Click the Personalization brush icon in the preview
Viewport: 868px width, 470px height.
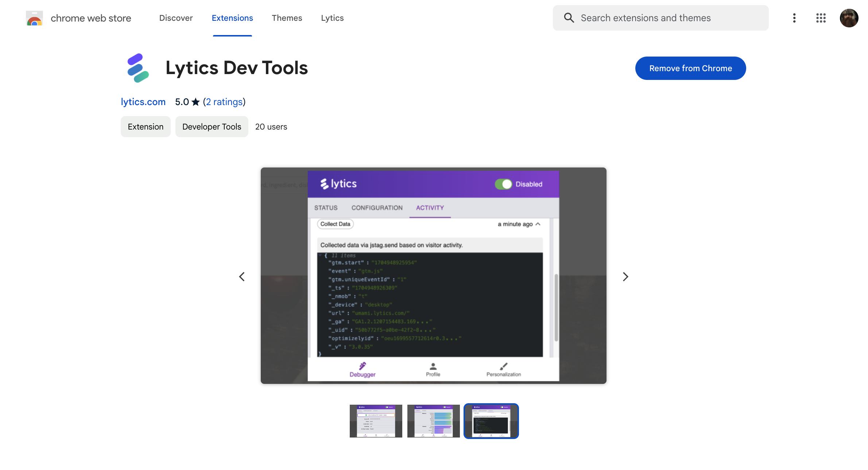click(x=504, y=366)
